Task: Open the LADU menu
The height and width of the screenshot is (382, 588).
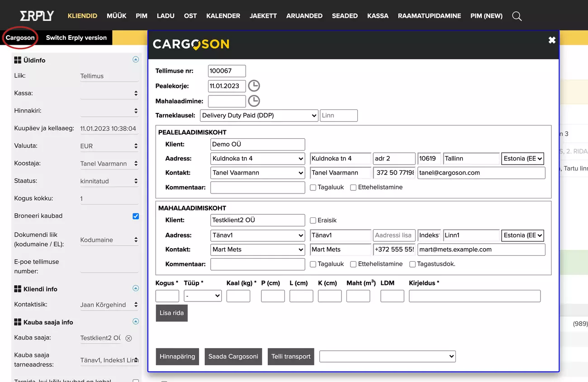Action: coord(166,16)
